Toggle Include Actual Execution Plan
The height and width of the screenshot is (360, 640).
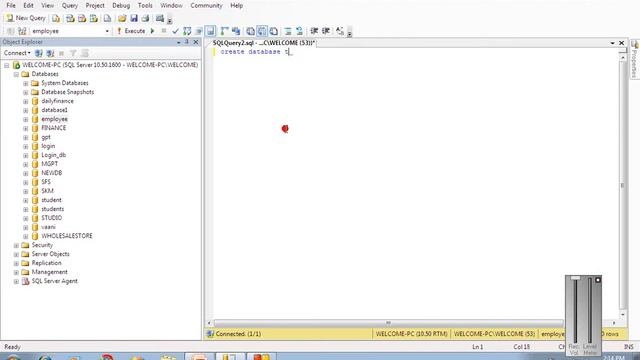click(224, 31)
